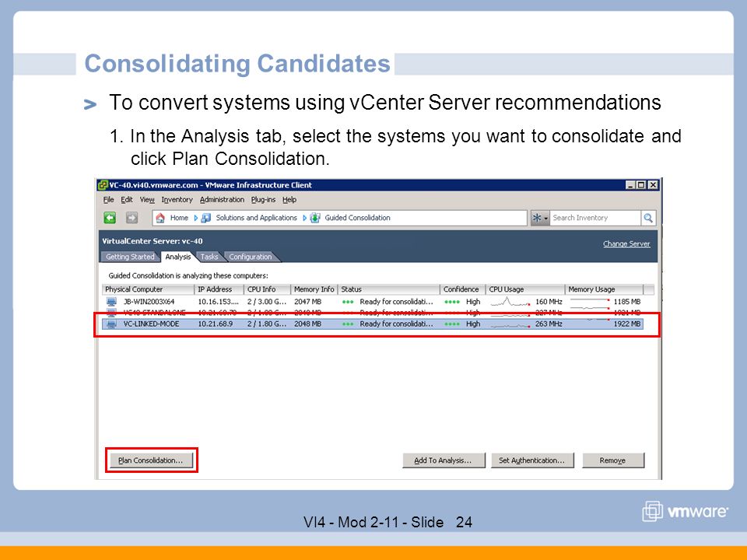Open the Edit menu

pos(126,200)
